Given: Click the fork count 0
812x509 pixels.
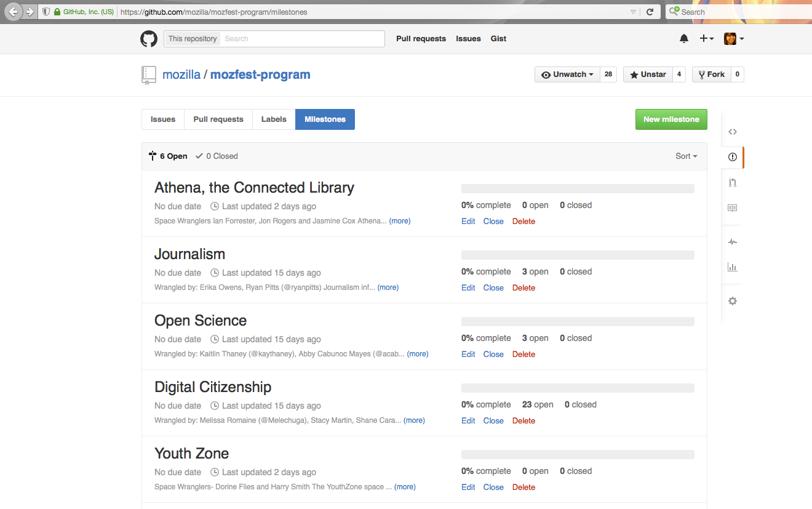Looking at the screenshot, I should 737,74.
